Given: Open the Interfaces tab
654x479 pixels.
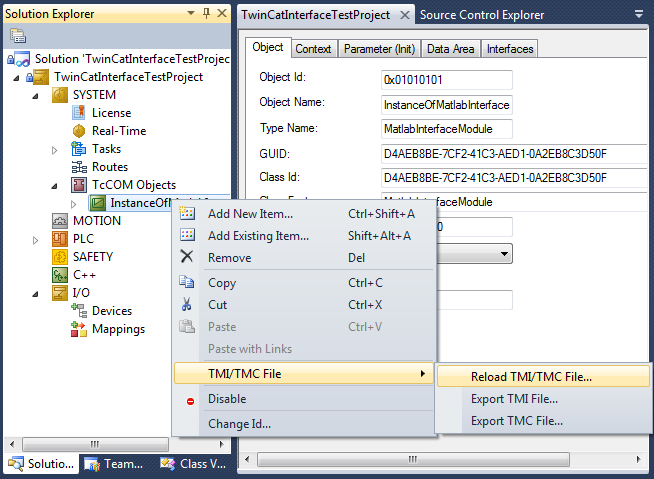Looking at the screenshot, I should click(510, 49).
